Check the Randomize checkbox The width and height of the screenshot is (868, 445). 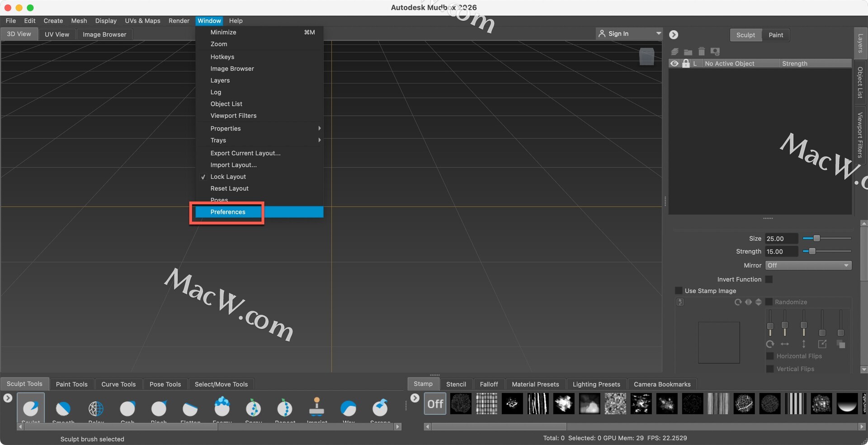tap(769, 302)
